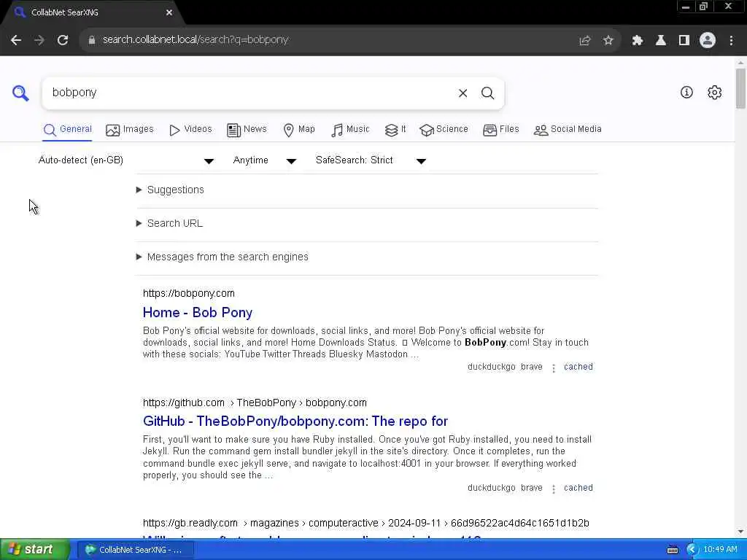Open the extensions puzzle icon
Viewport: 747px width, 560px height.
point(638,41)
